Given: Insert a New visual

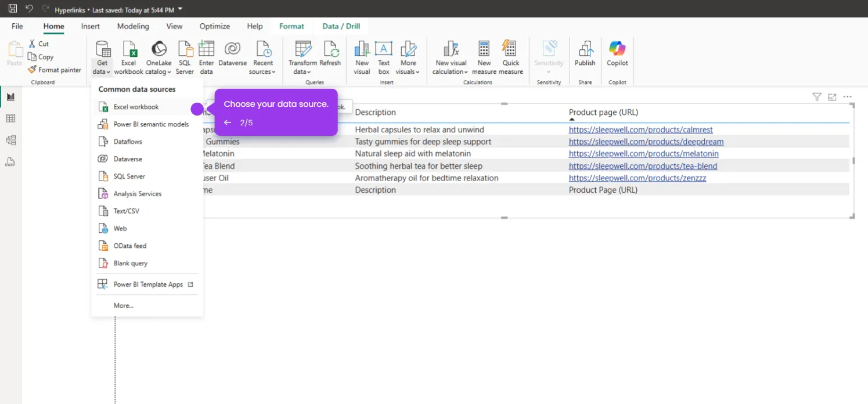Looking at the screenshot, I should point(362,58).
